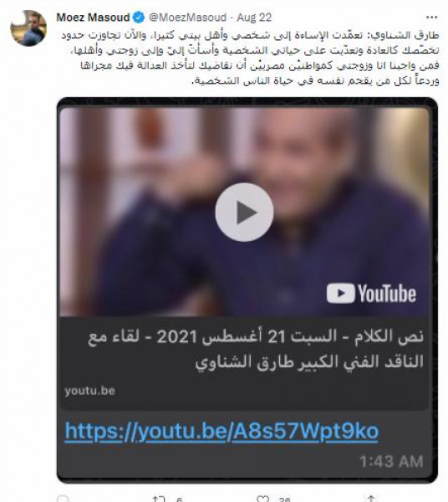Retweet using the retweet icon
448x502 pixels.
[x=159, y=499]
